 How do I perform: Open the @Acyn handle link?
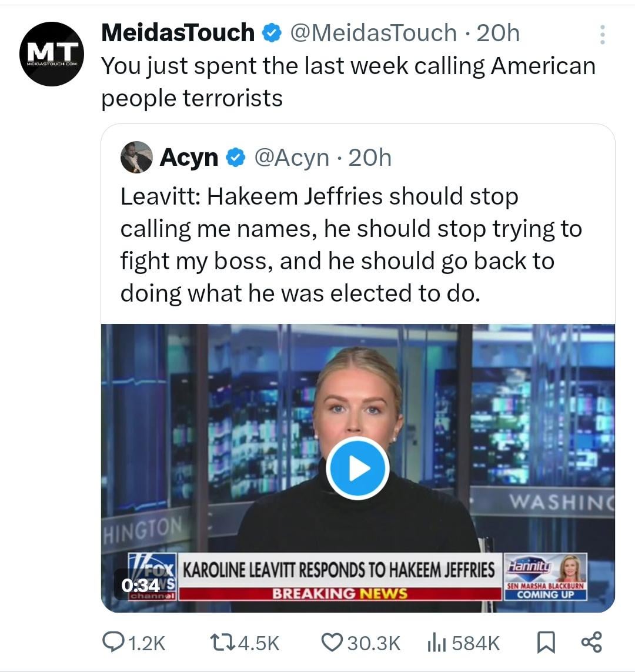(292, 158)
